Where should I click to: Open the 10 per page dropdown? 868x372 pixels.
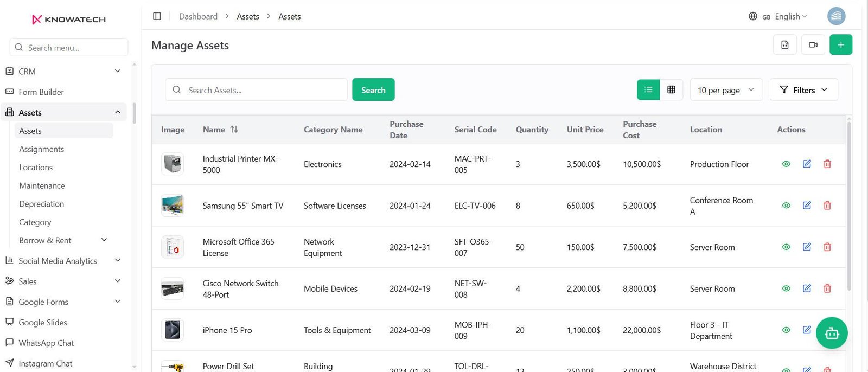click(x=726, y=90)
